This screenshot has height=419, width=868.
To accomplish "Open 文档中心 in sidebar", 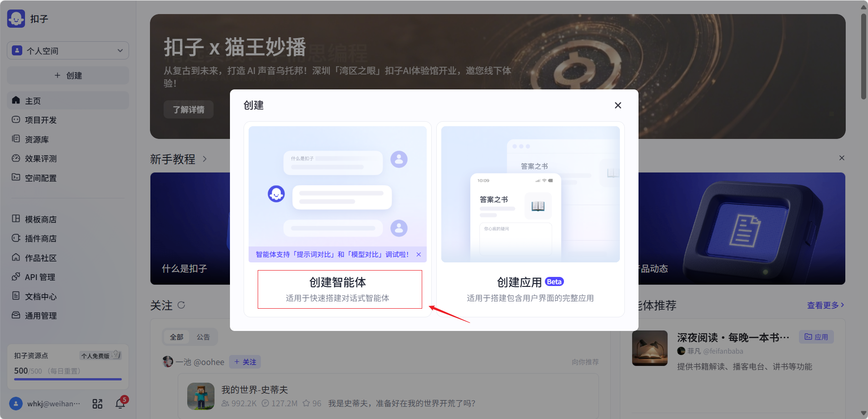I will tap(40, 296).
